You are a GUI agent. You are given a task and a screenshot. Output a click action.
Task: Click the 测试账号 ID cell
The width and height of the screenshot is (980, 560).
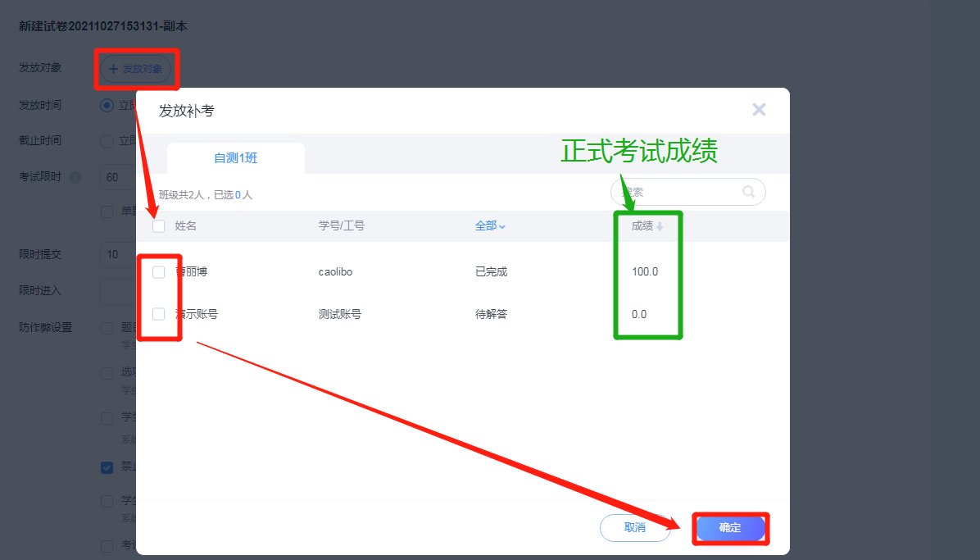340,314
